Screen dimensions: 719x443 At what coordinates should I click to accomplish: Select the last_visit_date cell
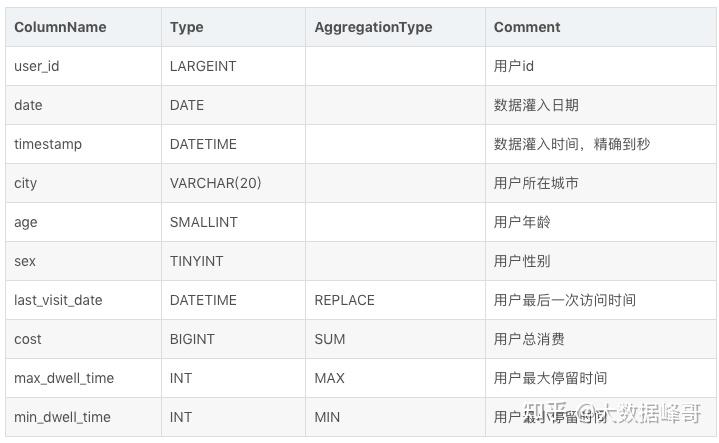pyautogui.click(x=58, y=300)
